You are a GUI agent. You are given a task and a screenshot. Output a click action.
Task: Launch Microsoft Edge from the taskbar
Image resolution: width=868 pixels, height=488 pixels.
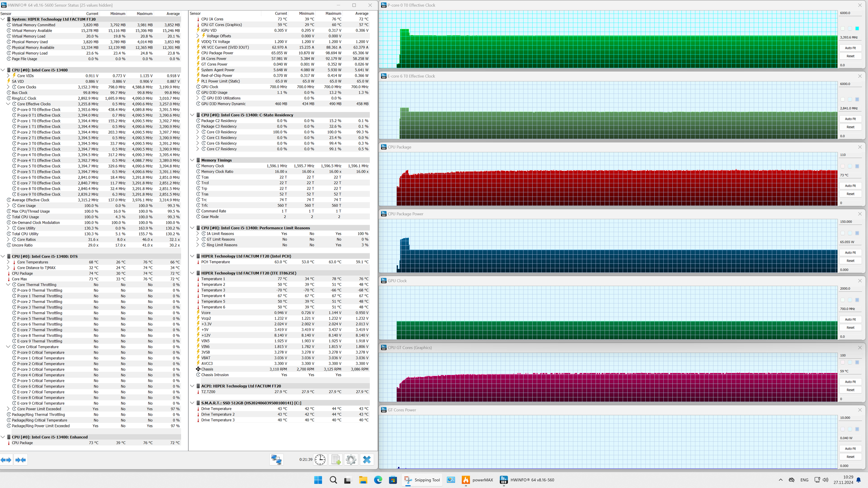coord(378,480)
